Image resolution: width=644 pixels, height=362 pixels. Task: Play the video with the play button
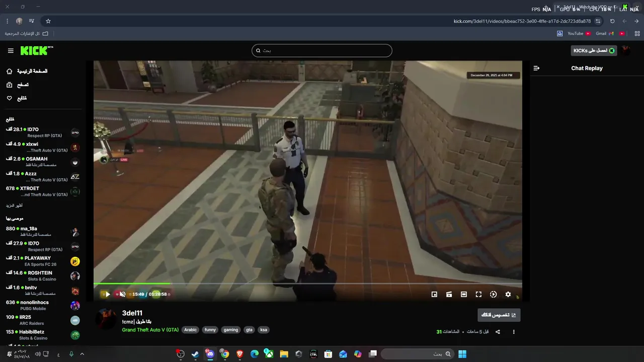click(x=107, y=294)
